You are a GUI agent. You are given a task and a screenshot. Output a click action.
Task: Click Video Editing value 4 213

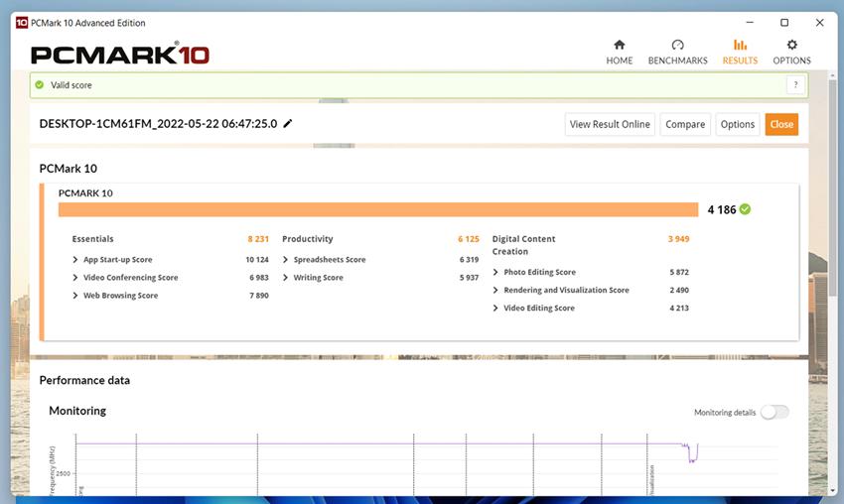(x=679, y=309)
